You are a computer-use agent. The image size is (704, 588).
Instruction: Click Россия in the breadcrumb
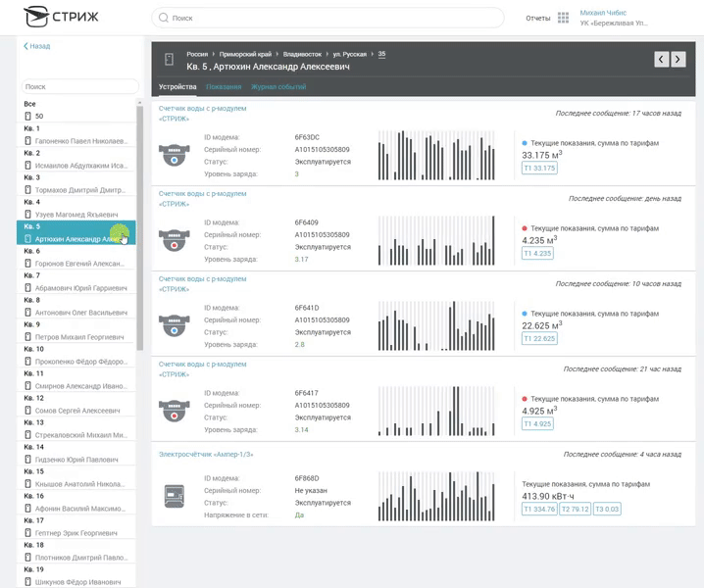[197, 54]
